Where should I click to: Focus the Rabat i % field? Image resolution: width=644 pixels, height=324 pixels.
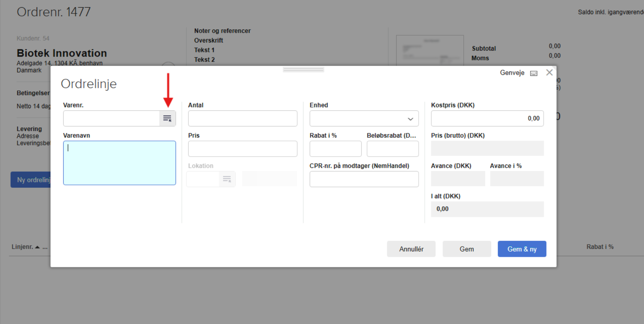[x=335, y=149]
